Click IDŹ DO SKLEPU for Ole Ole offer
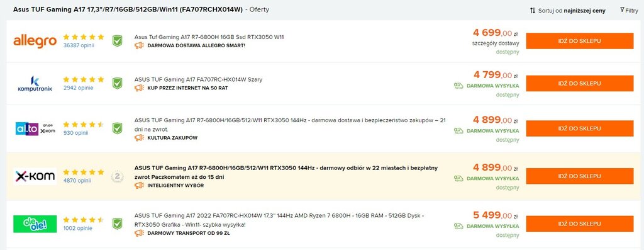The height and width of the screenshot is (250, 644). 579,224
